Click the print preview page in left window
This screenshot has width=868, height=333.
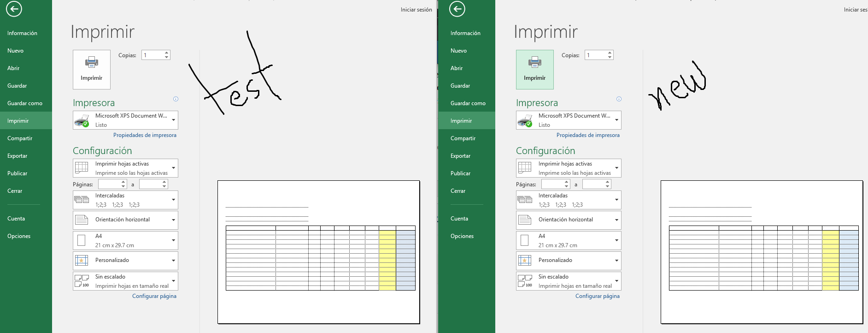(318, 252)
